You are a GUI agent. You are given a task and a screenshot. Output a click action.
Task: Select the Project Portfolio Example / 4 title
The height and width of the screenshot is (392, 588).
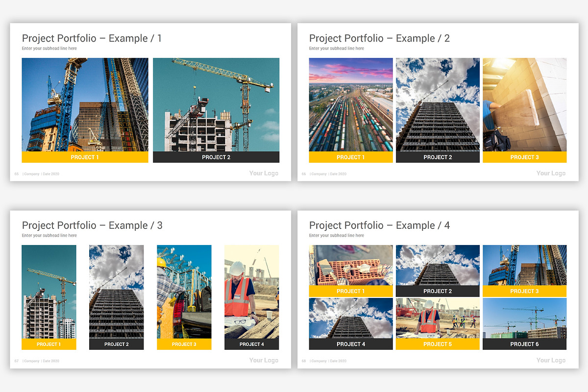pos(379,225)
